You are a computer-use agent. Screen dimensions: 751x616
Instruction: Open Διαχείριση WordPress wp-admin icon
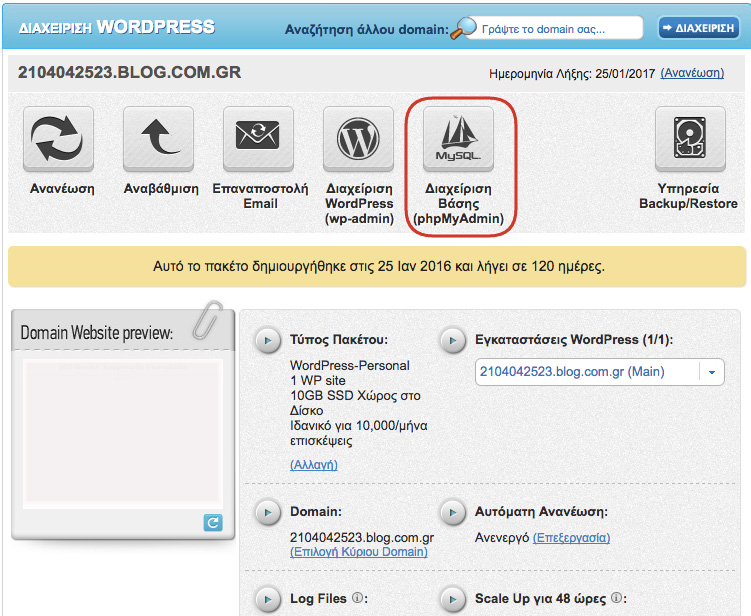(358, 138)
